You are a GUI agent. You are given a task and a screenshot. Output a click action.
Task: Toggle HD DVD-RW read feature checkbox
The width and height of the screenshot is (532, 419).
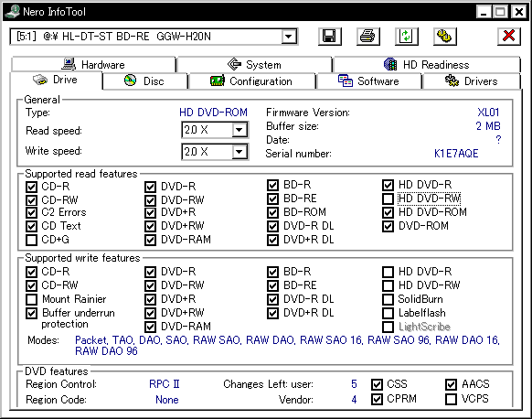click(x=388, y=199)
